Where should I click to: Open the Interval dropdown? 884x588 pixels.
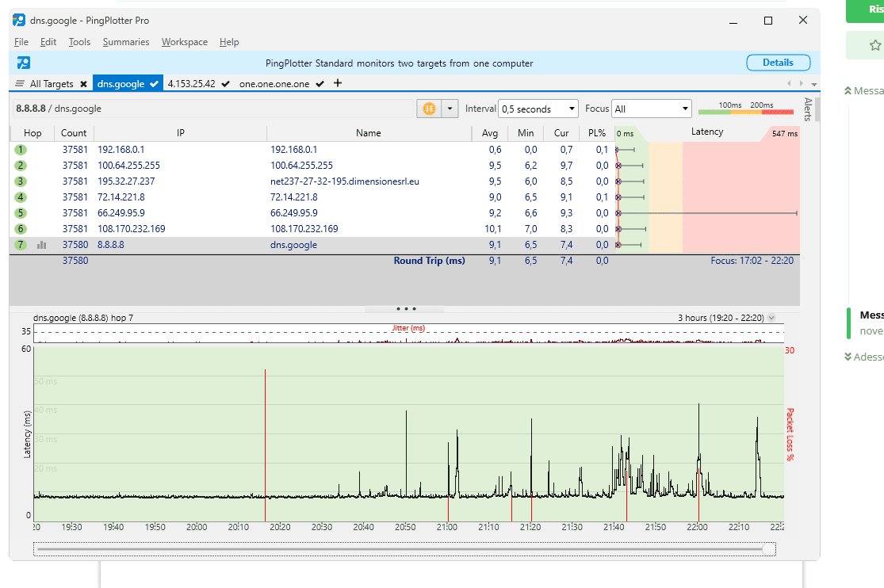click(538, 109)
